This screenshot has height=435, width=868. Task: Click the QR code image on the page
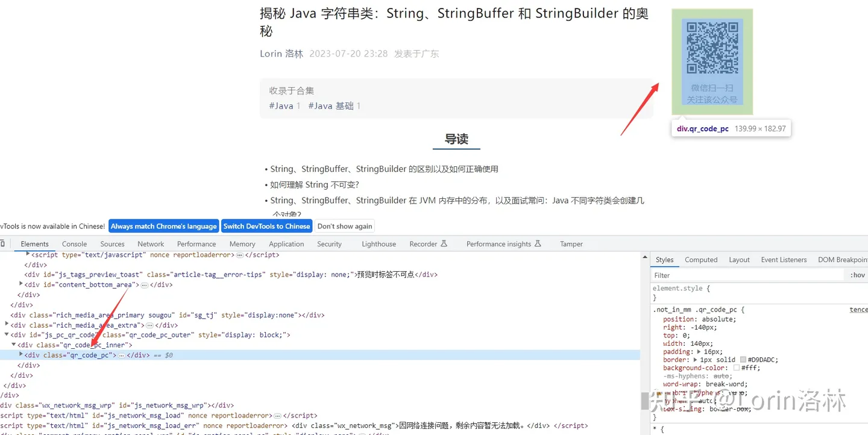click(712, 48)
